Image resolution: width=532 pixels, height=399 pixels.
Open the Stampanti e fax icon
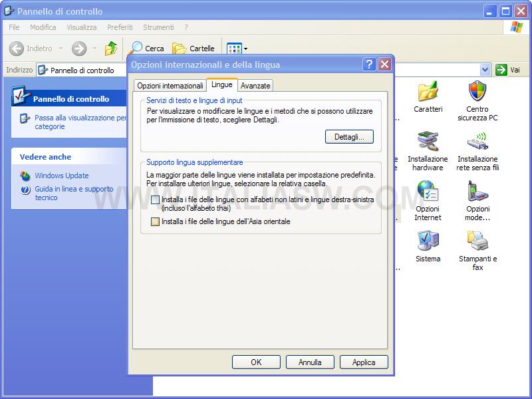pos(477,241)
